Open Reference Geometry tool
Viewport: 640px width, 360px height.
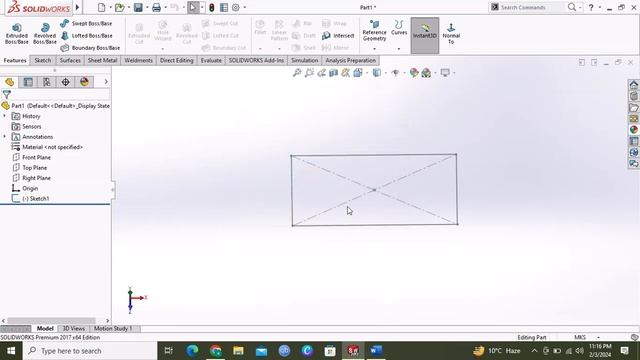(374, 31)
